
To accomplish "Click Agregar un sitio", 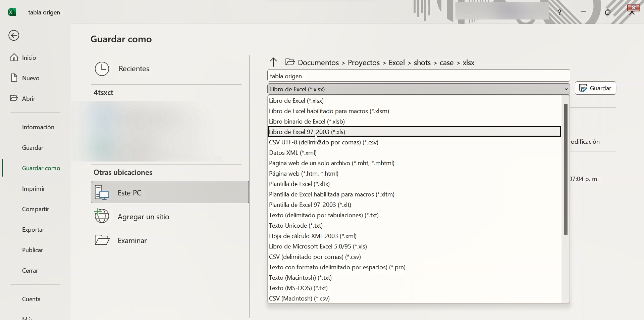I will pos(170,216).
